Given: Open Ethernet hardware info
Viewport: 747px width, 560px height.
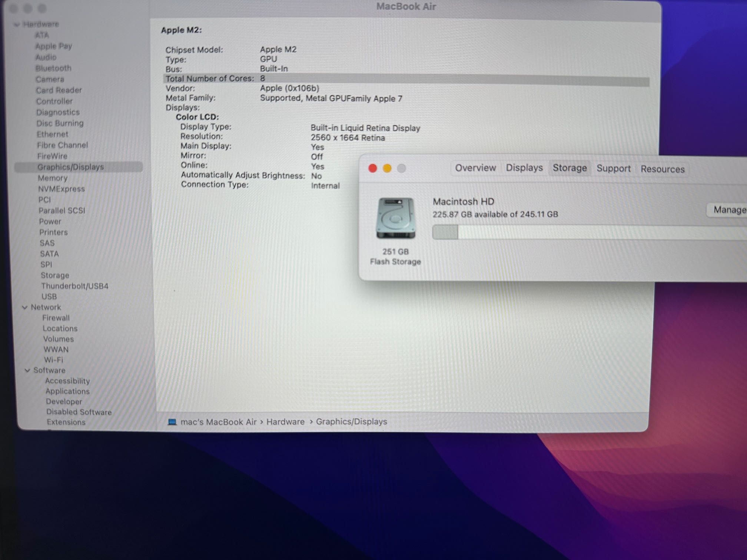Looking at the screenshot, I should point(53,134).
